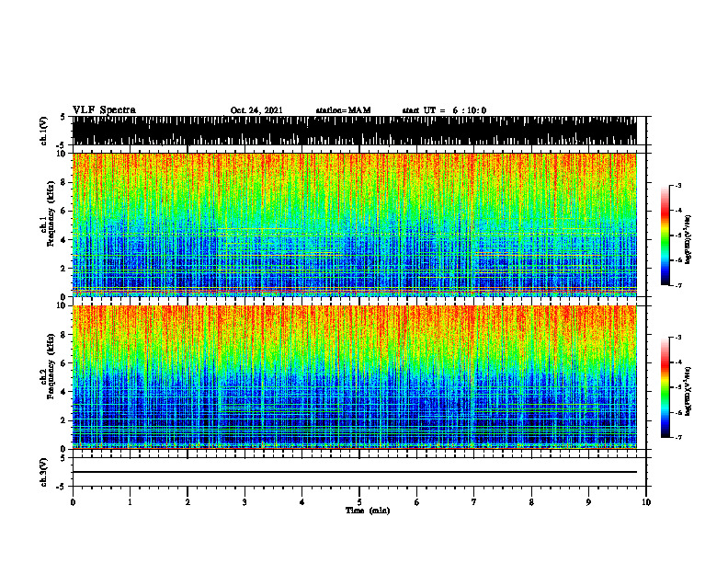This screenshot has height=563, width=728.
Task: Click time axis tick label "7"
Action: (x=474, y=502)
